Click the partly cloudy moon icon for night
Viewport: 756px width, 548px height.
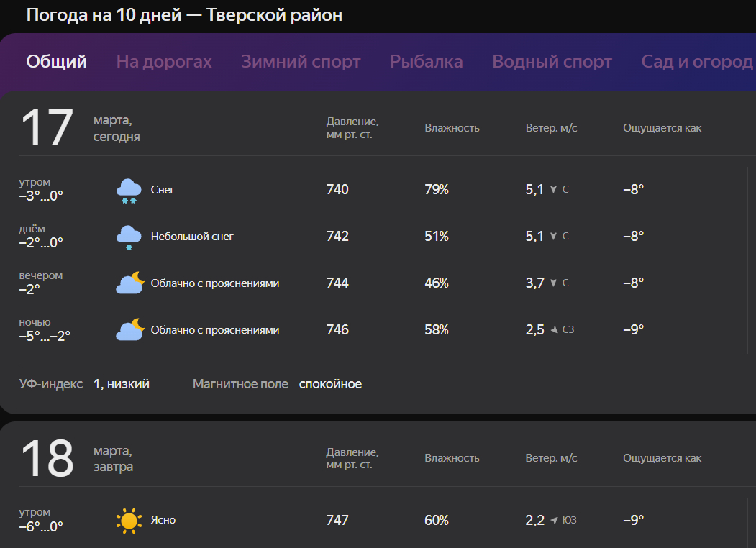point(130,330)
